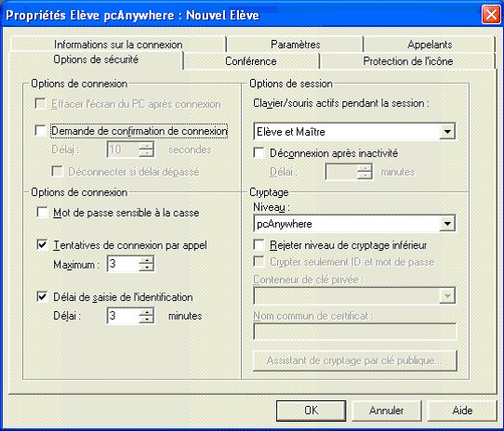Switch to Informations sur la connexion tab
504x431 pixels.
coord(118,45)
